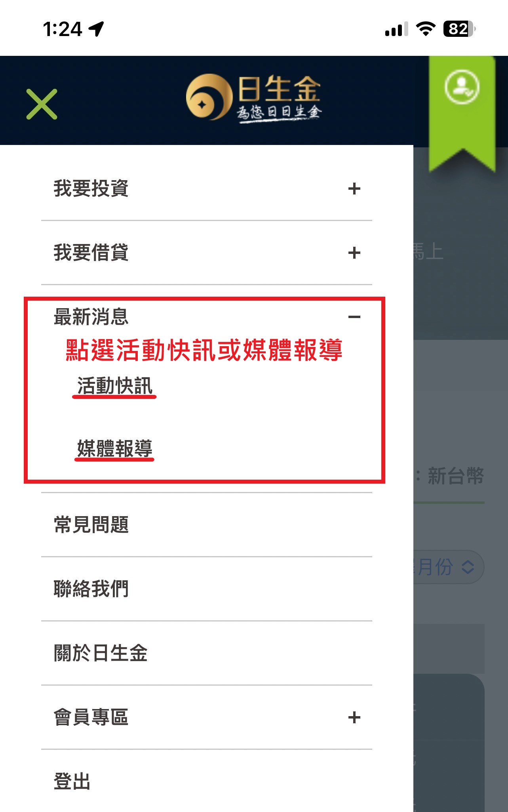Image resolution: width=508 pixels, height=812 pixels.
Task: Expand 會員專區 with the plus icon
Action: [354, 717]
